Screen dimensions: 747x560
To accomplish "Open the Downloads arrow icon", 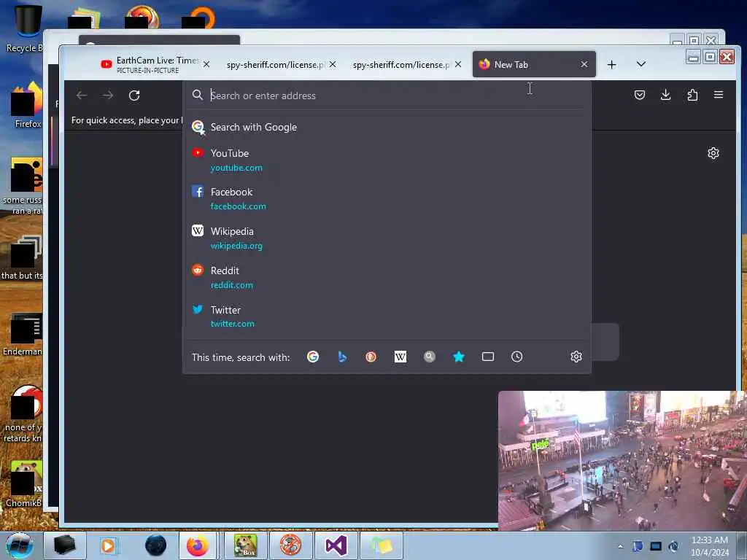I will pos(666,95).
